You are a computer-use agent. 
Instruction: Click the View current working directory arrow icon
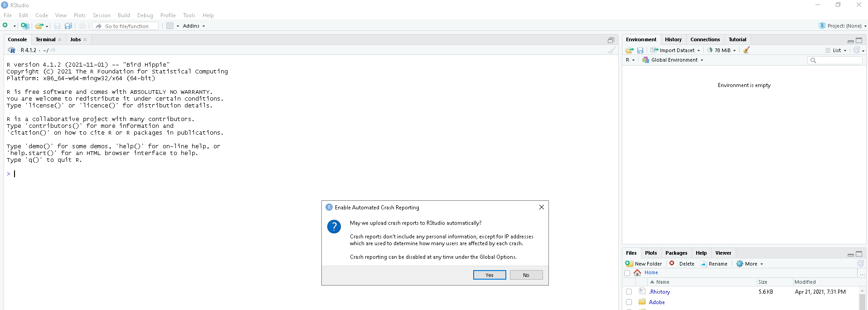pyautogui.click(x=53, y=50)
